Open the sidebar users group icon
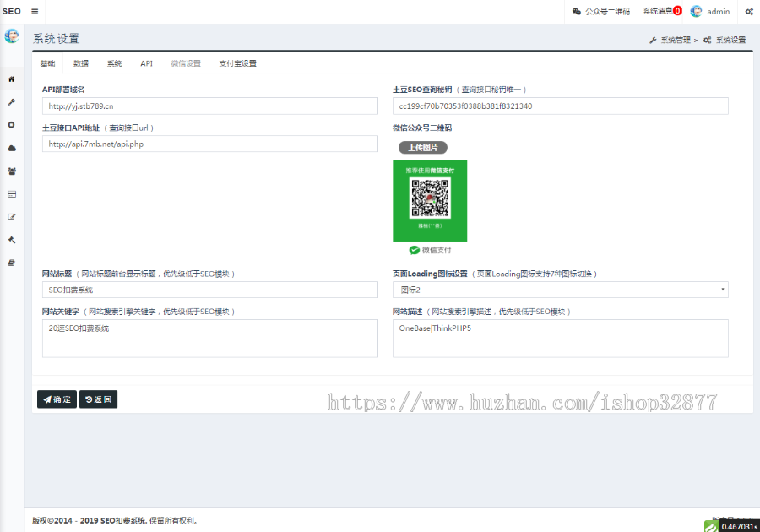This screenshot has height=532, width=760. [12, 171]
